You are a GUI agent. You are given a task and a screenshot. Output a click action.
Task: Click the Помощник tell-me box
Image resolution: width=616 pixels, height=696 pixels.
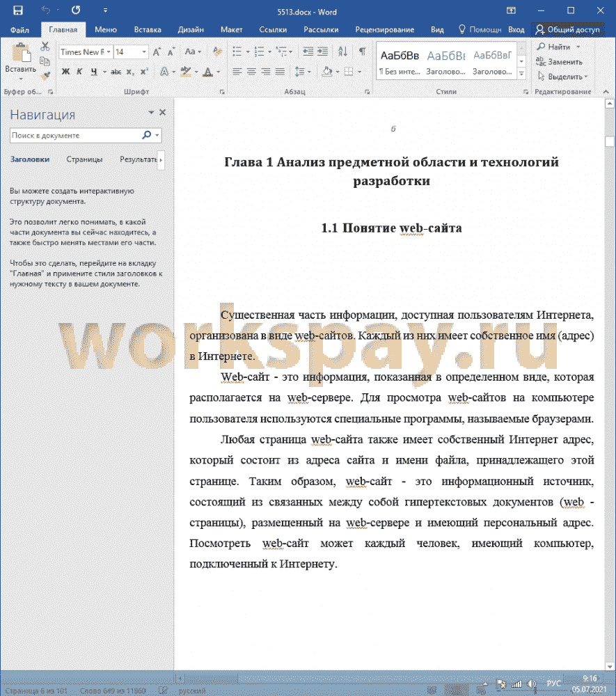click(480, 30)
